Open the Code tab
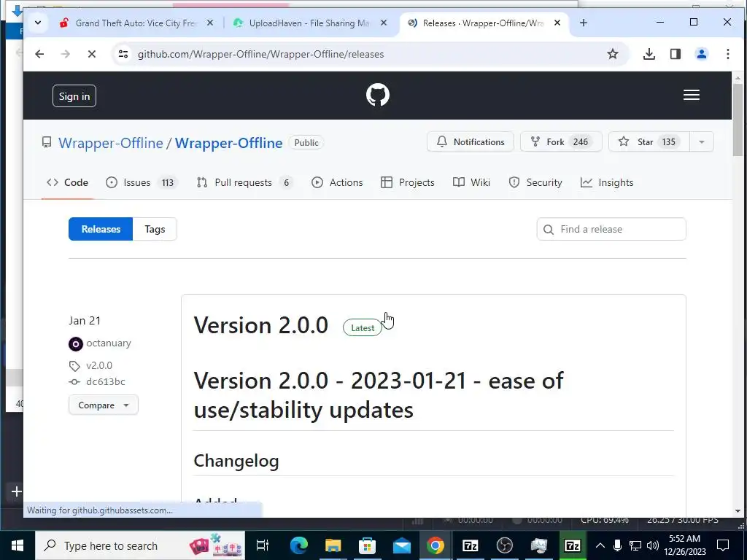 pyautogui.click(x=67, y=182)
